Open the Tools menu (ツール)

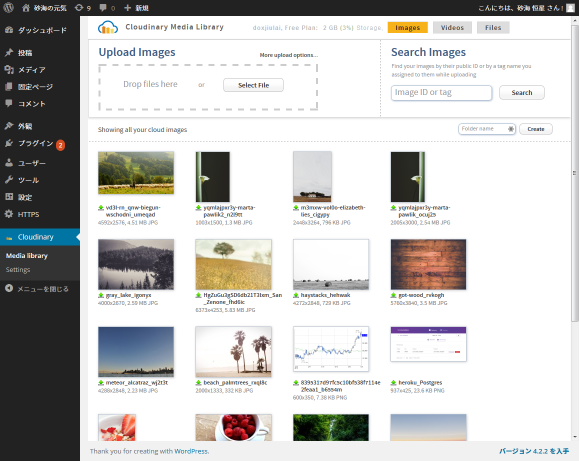[40, 180]
